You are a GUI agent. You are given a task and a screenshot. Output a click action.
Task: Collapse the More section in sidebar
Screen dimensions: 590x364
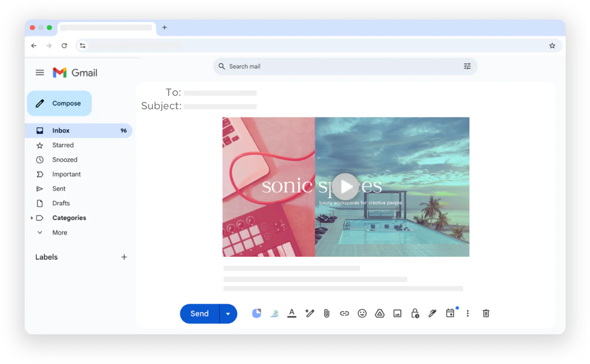tap(40, 232)
